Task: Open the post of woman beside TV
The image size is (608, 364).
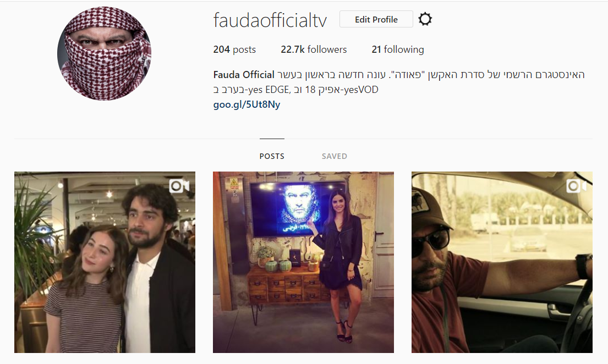Action: (303, 262)
